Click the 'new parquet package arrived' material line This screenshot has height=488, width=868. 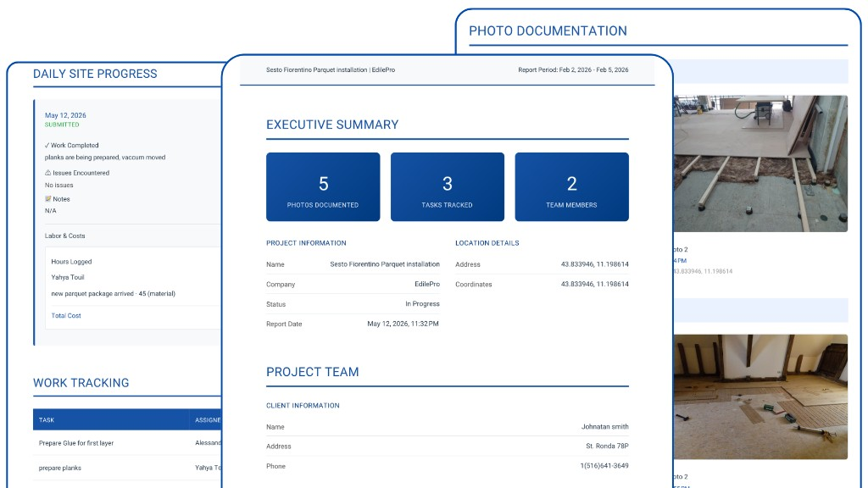(x=113, y=294)
